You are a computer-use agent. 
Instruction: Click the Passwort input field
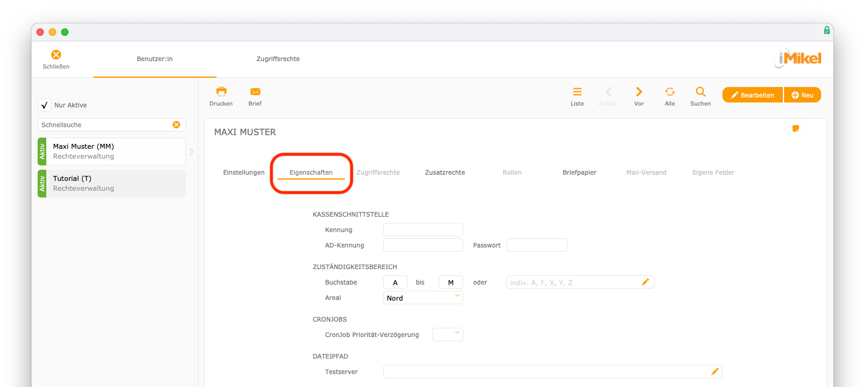(537, 245)
